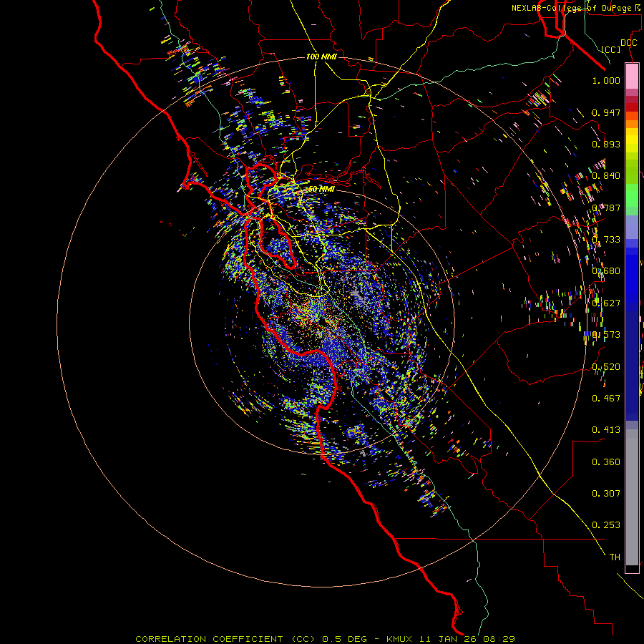Click the 0.413 scale value

point(606,430)
